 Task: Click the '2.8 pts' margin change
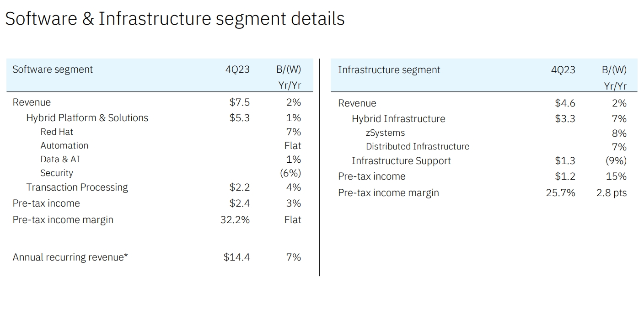(x=612, y=193)
